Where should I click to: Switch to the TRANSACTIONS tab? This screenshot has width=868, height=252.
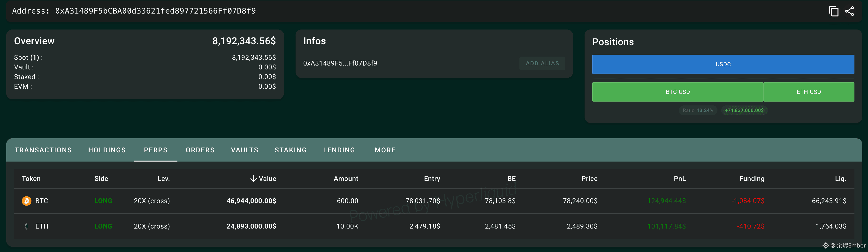click(x=43, y=150)
